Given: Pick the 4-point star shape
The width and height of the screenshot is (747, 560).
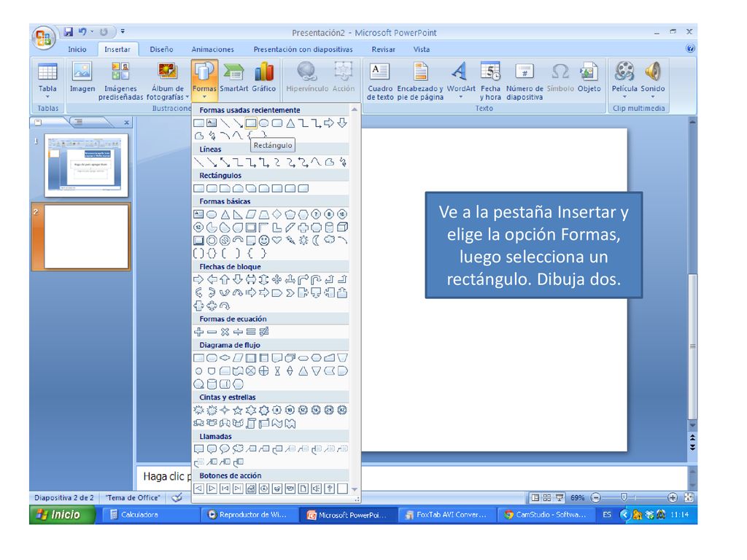Looking at the screenshot, I should pyautogui.click(x=225, y=410).
